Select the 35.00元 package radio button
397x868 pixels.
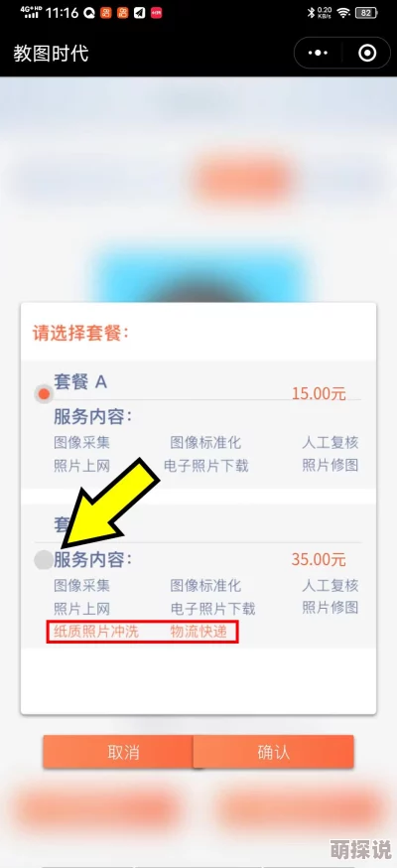(x=43, y=560)
